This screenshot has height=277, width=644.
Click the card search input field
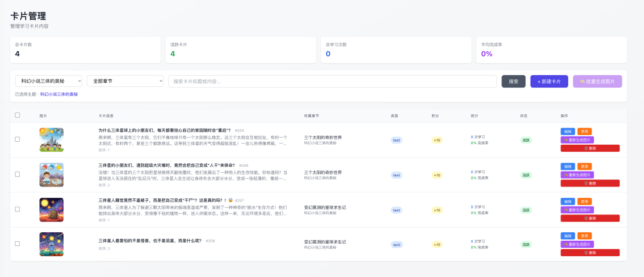click(x=332, y=81)
